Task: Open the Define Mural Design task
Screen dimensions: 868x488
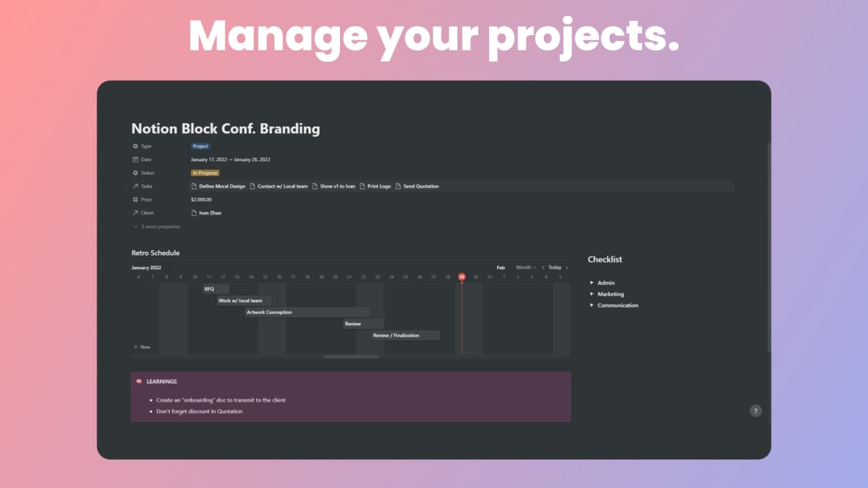Action: 218,186
